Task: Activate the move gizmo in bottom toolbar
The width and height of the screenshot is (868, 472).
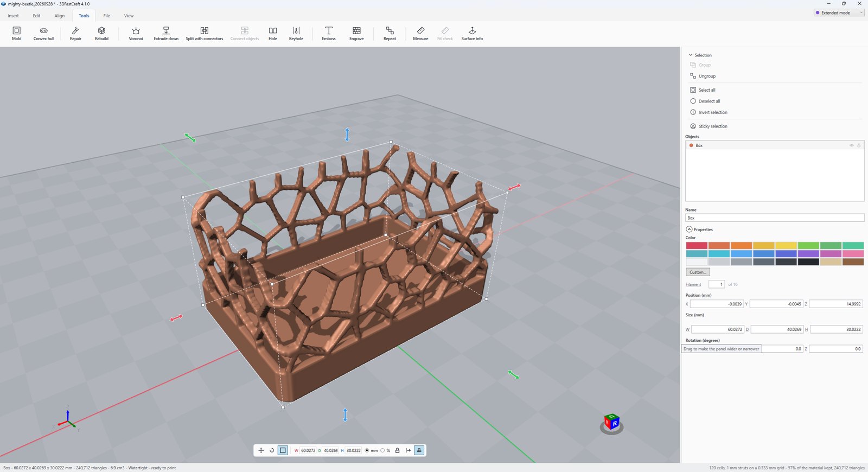Action: (261, 450)
